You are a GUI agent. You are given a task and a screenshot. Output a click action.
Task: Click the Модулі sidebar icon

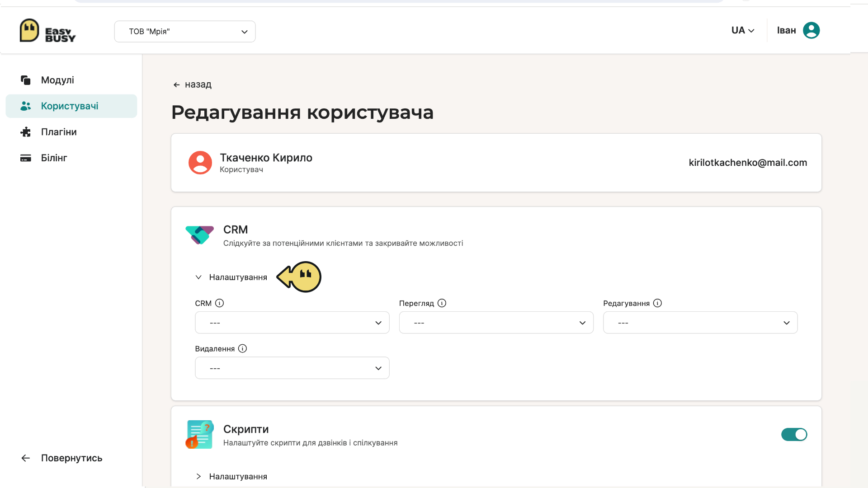pyautogui.click(x=26, y=80)
